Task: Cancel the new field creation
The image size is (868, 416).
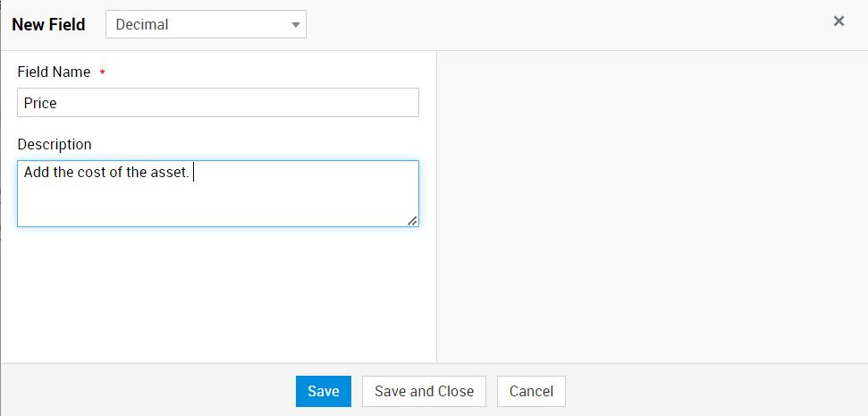Action: [531, 391]
